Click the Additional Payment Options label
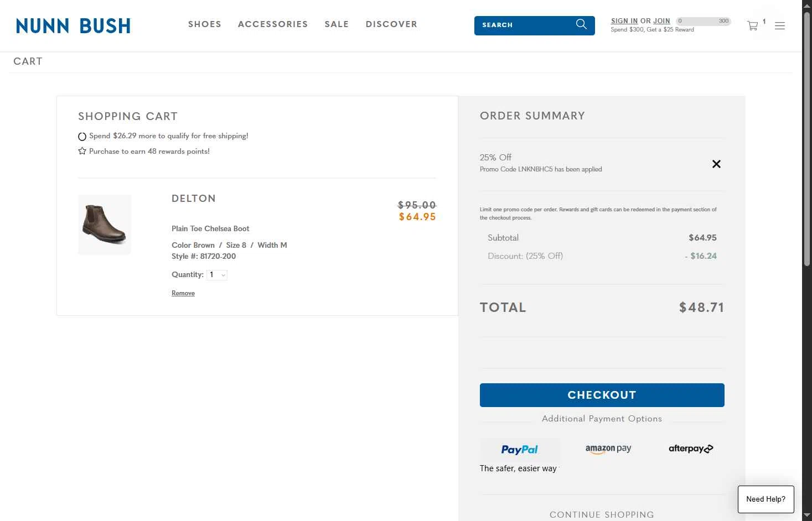Image resolution: width=812 pixels, height=521 pixels. (x=602, y=419)
